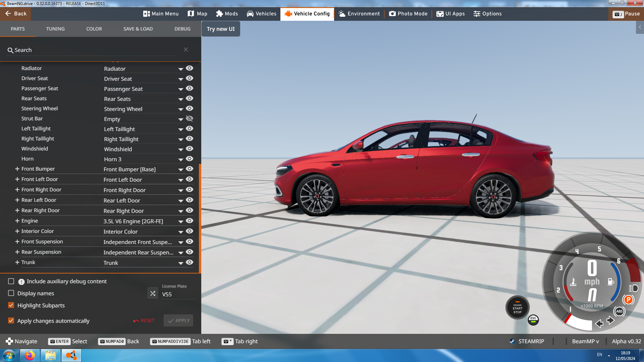
Task: Expand the Front Left Door subparts
Action: (x=17, y=179)
